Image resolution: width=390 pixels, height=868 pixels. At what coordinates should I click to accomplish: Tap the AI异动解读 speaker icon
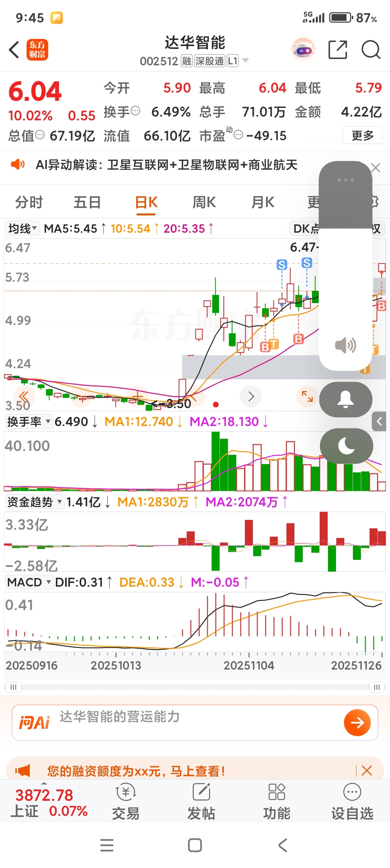pos(18,165)
